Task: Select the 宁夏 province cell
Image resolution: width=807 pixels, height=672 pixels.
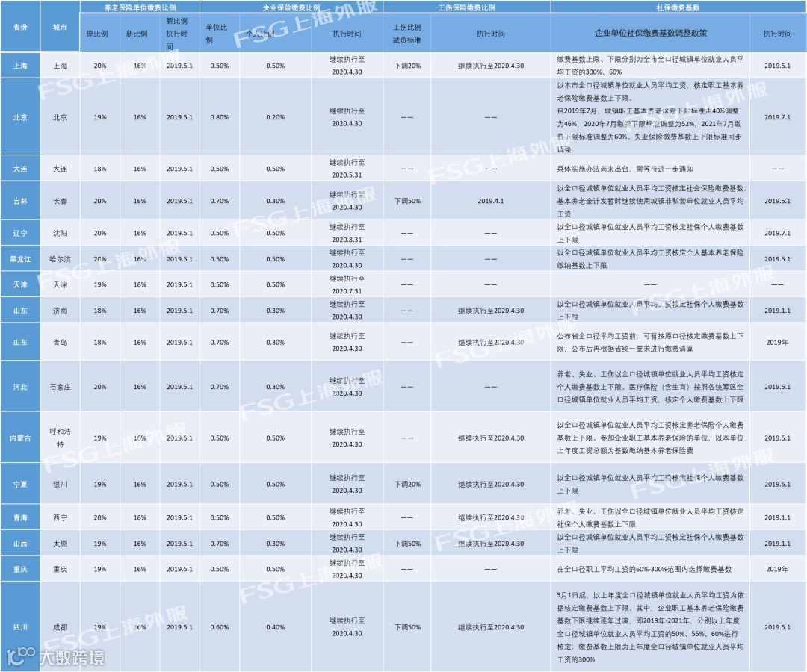Action: [x=20, y=485]
